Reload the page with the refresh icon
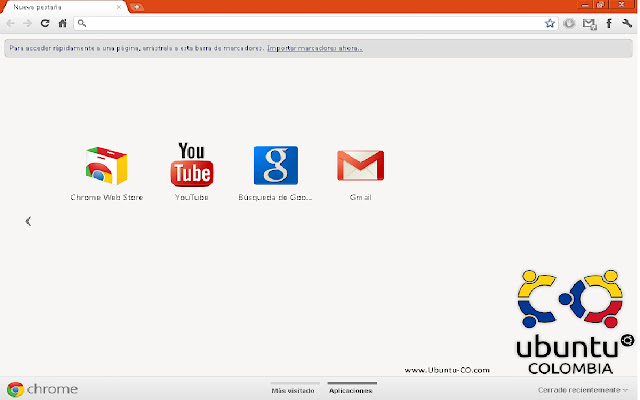The height and width of the screenshot is (400, 640). [x=45, y=23]
